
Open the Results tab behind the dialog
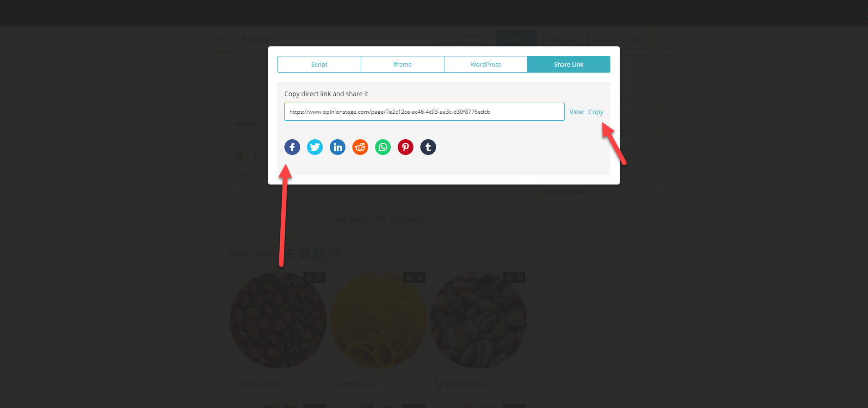258,39
